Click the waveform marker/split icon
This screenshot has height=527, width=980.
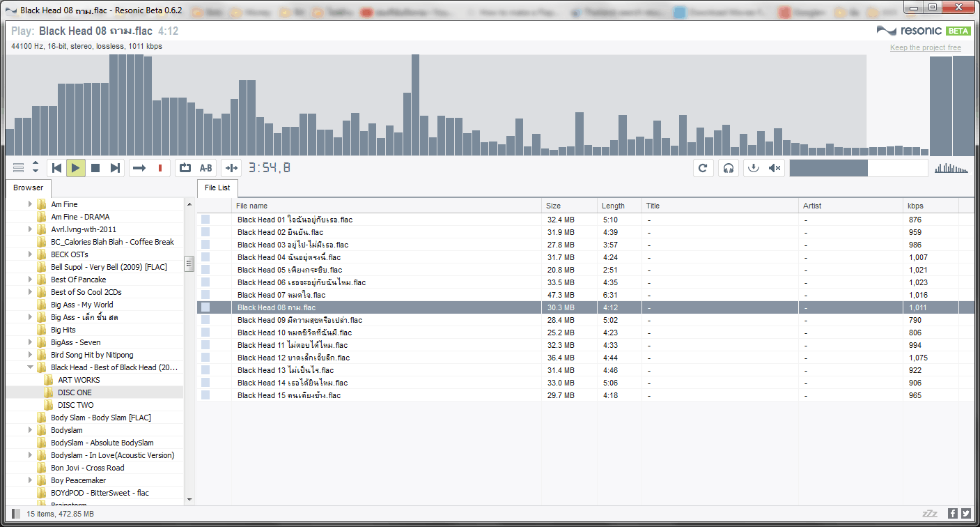231,168
